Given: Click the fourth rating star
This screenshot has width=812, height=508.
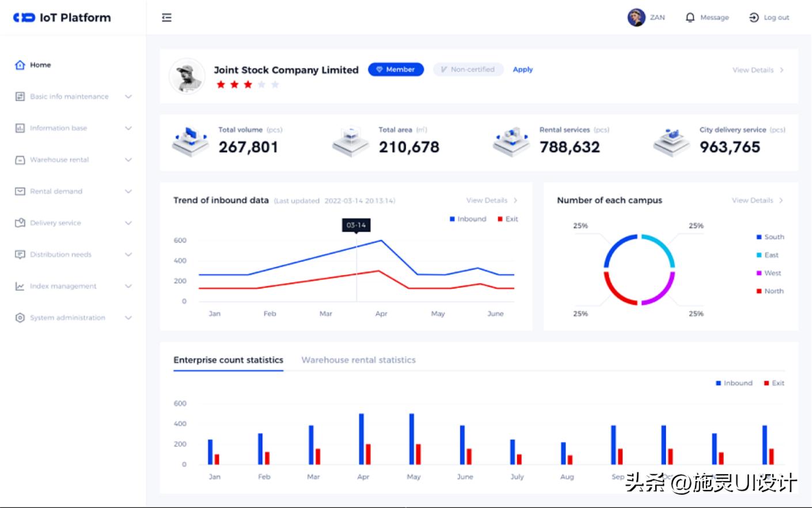Looking at the screenshot, I should (261, 85).
